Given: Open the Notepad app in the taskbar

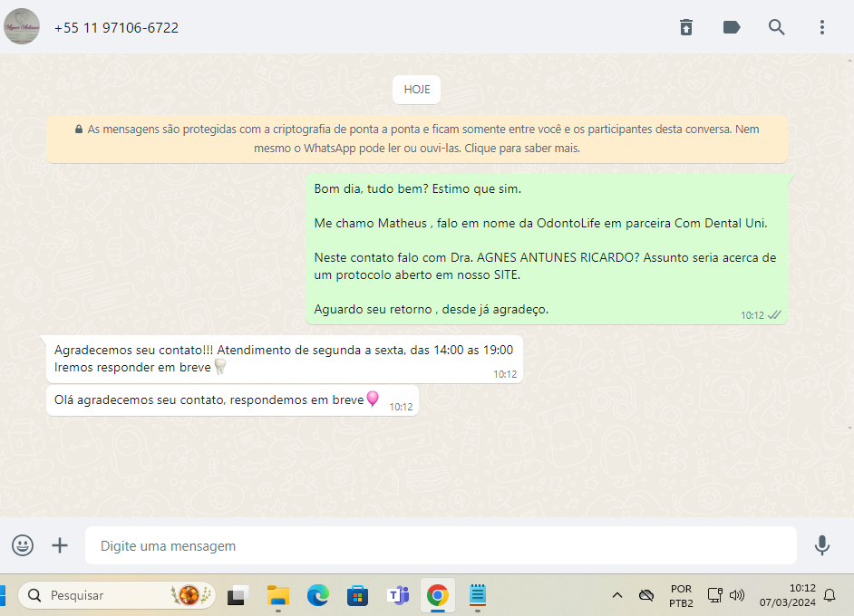Looking at the screenshot, I should tap(478, 595).
